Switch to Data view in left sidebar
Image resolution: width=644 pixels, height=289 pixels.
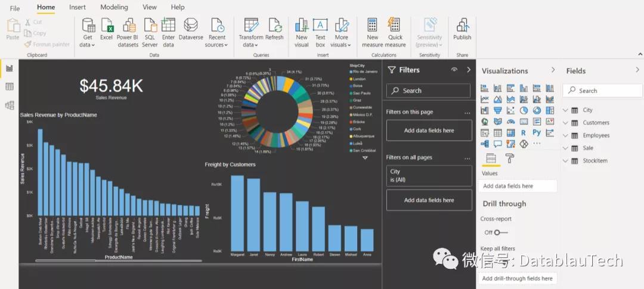tap(10, 86)
